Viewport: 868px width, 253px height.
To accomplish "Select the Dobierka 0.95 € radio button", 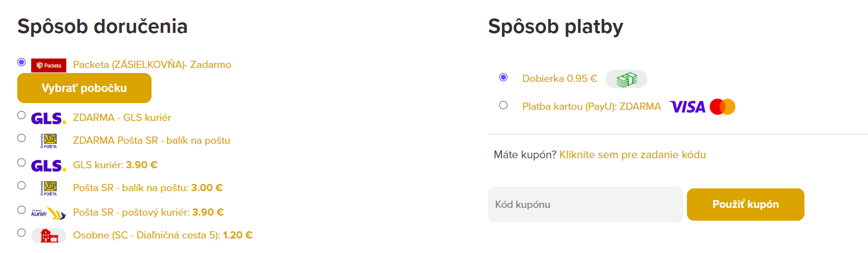I will (504, 77).
